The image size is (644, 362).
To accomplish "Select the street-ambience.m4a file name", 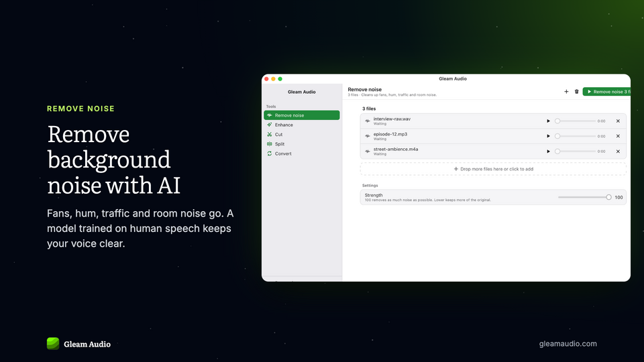I will tap(396, 149).
